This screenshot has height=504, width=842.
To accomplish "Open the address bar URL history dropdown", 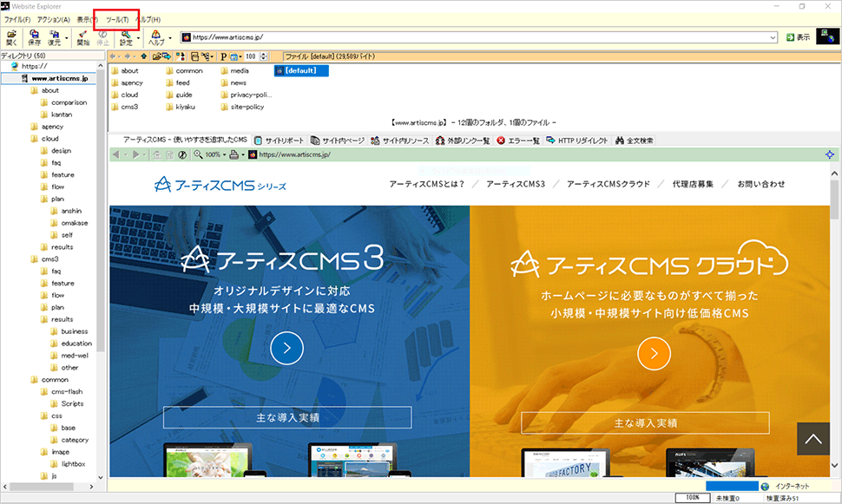I will 773,37.
